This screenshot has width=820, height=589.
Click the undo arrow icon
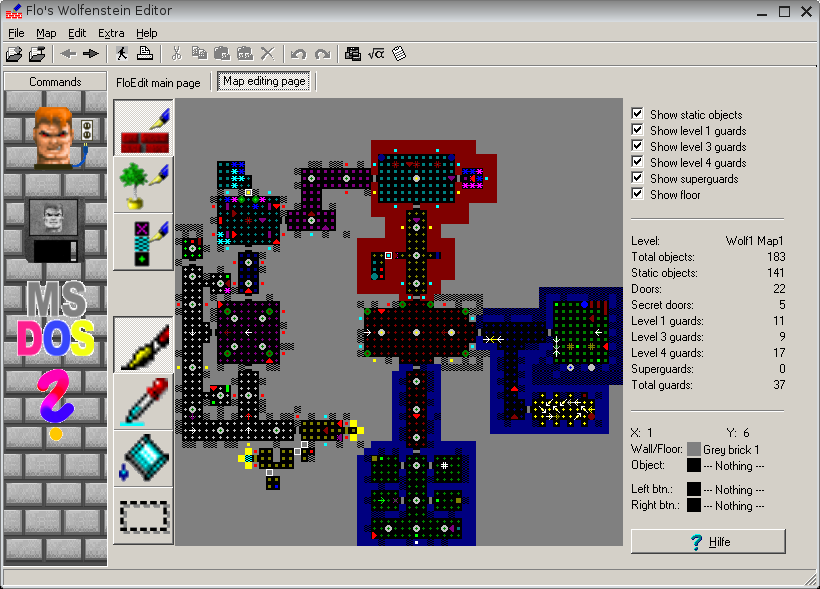[299, 54]
